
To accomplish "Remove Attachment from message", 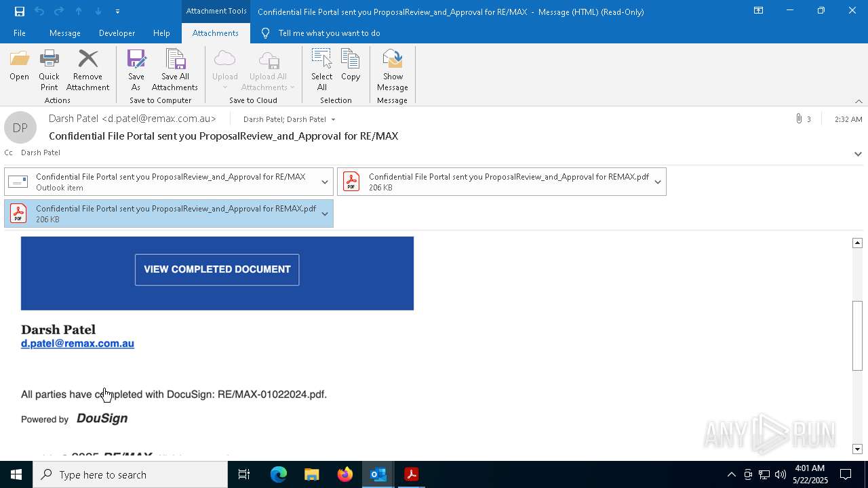I will (87, 70).
